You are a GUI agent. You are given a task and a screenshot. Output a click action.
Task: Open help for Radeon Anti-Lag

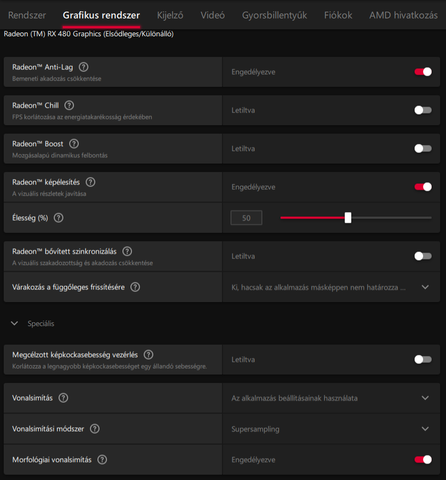click(x=83, y=67)
